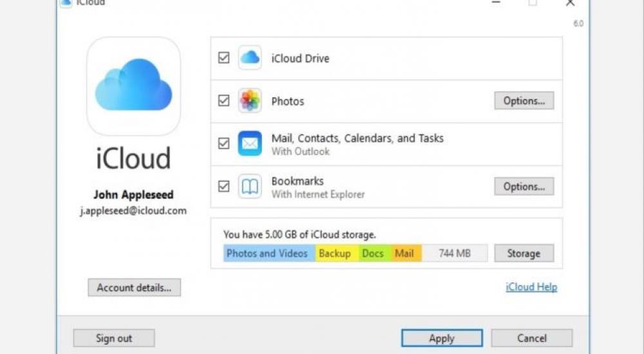
Task: Open the iCloud Help link
Action: (531, 287)
